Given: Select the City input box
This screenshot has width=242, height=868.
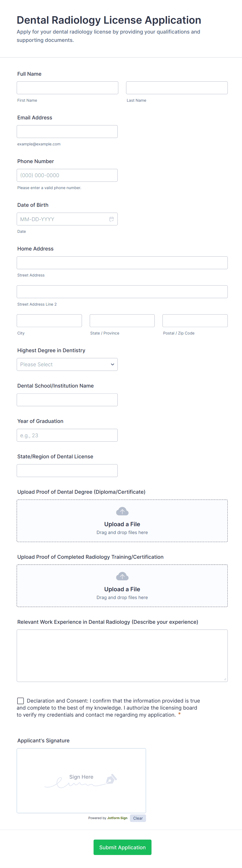Looking at the screenshot, I should click(x=49, y=320).
